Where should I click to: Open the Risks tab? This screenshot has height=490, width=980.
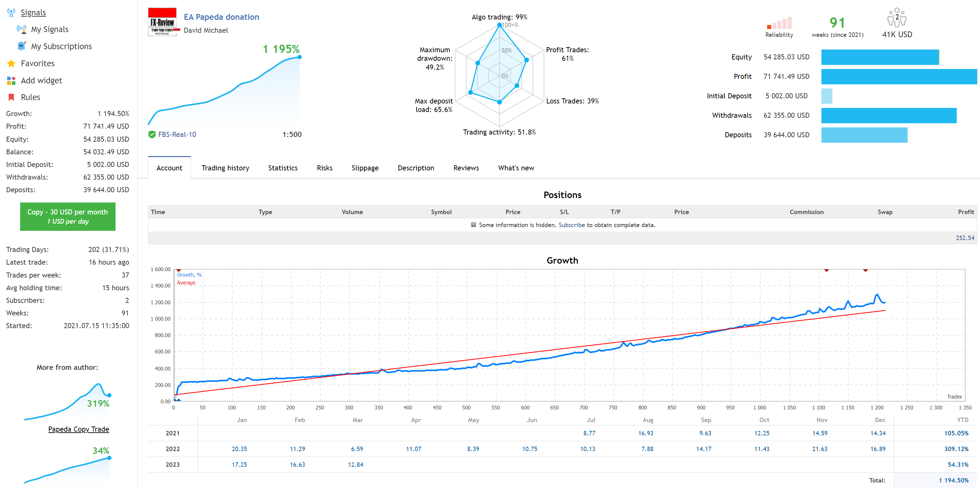tap(325, 168)
